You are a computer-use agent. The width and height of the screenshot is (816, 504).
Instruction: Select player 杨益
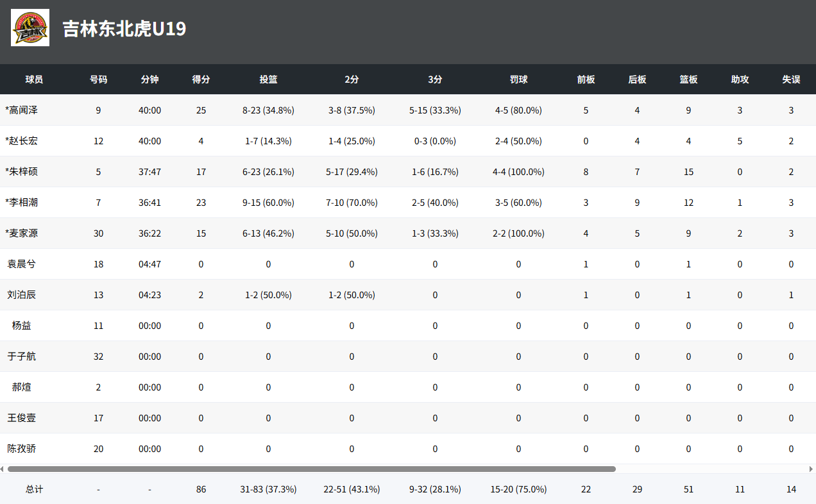pos(22,326)
